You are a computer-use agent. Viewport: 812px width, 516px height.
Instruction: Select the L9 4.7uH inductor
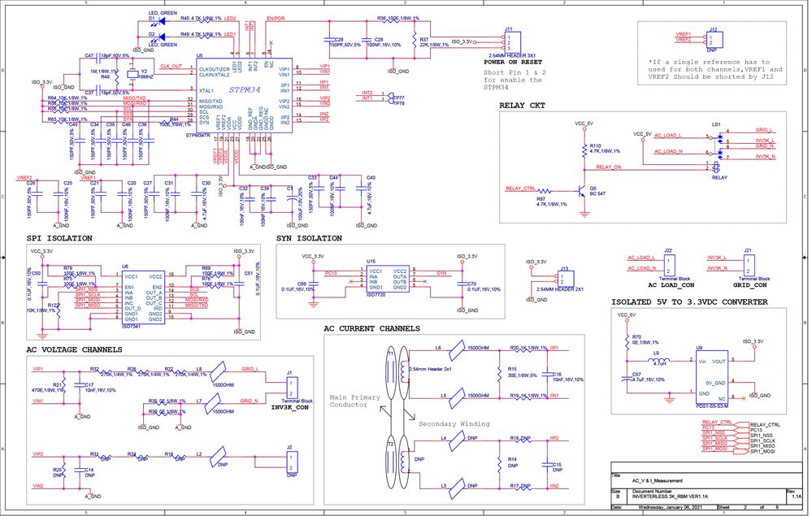pyautogui.click(x=660, y=360)
